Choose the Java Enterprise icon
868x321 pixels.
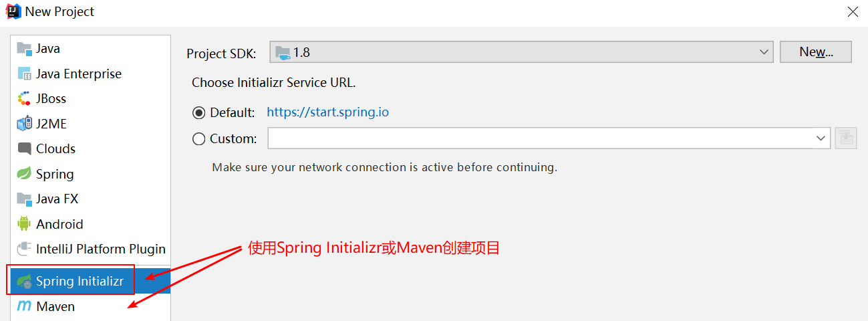25,74
